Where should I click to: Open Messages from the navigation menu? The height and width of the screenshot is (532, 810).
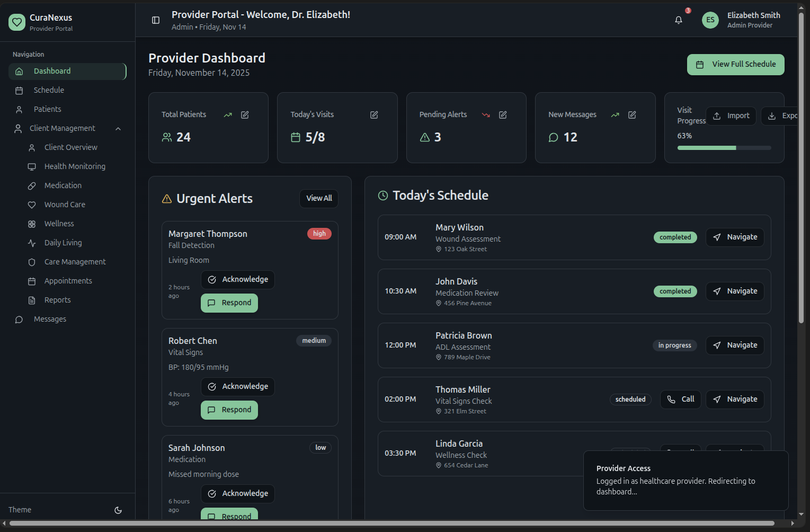49,319
